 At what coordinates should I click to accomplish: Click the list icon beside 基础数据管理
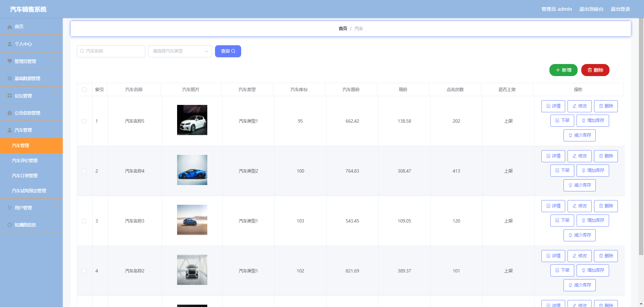coord(10,78)
